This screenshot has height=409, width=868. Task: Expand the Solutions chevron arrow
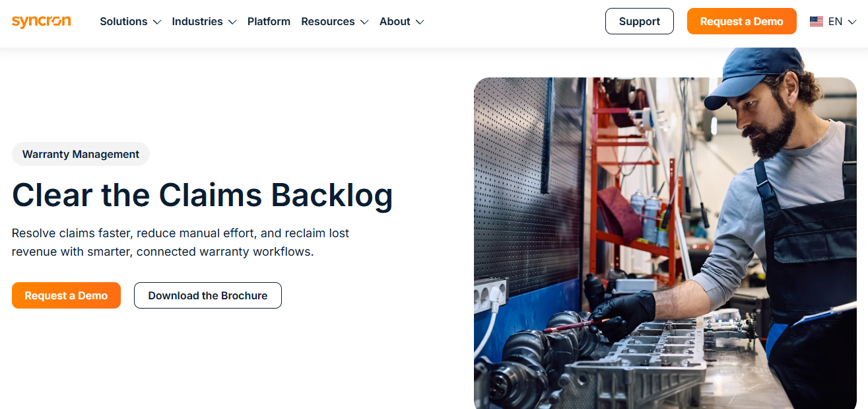click(157, 22)
